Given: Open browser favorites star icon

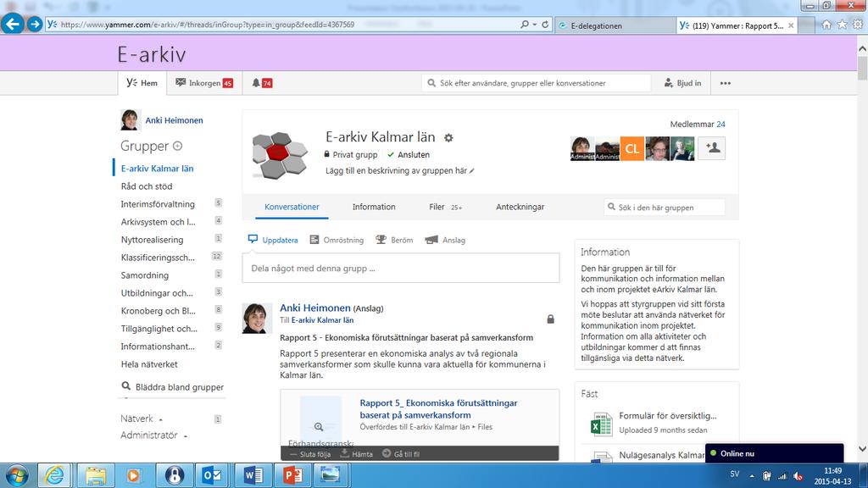Looking at the screenshot, I should (842, 25).
